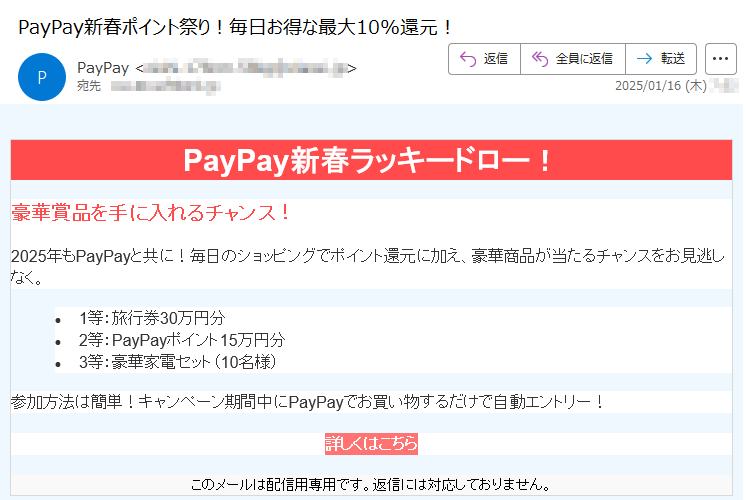
Task: Click the email subject line text
Action: [235, 27]
